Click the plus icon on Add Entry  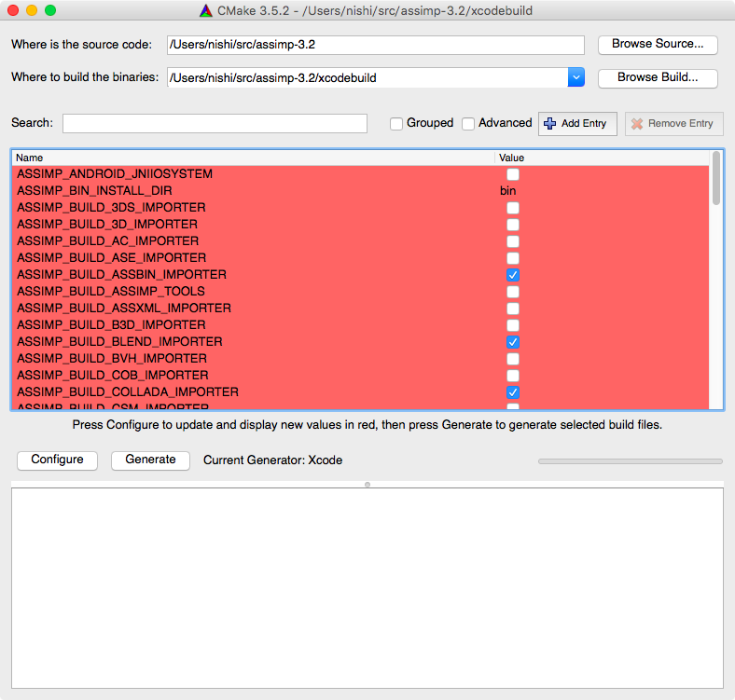[x=549, y=124]
